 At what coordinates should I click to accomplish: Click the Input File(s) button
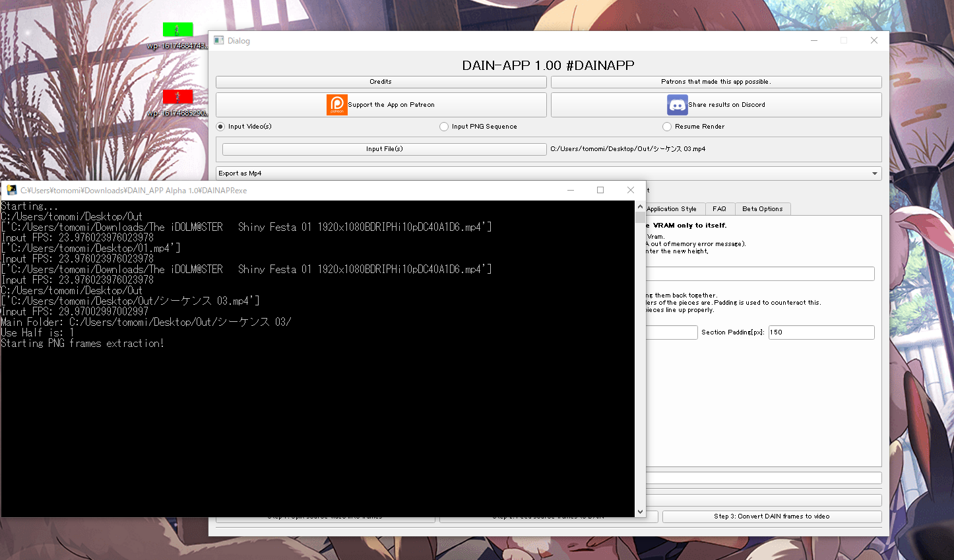point(385,149)
